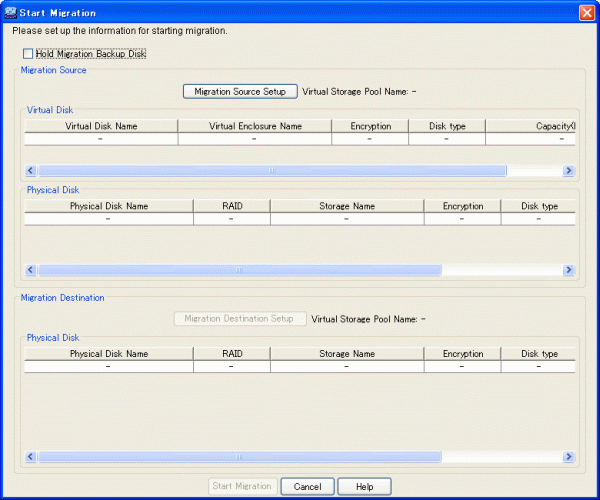
Task: Enable Hold Migration Backup Disk checkbox
Action: click(28, 54)
